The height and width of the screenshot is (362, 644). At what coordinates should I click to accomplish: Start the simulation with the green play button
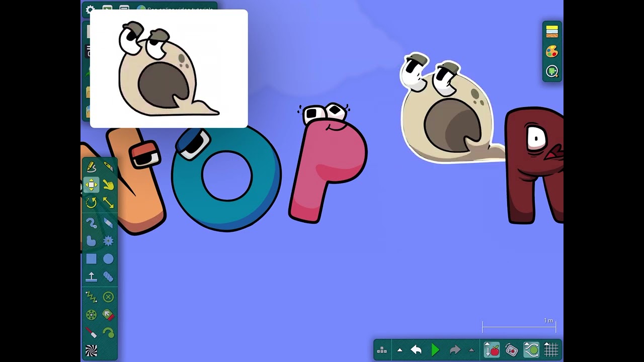435,350
